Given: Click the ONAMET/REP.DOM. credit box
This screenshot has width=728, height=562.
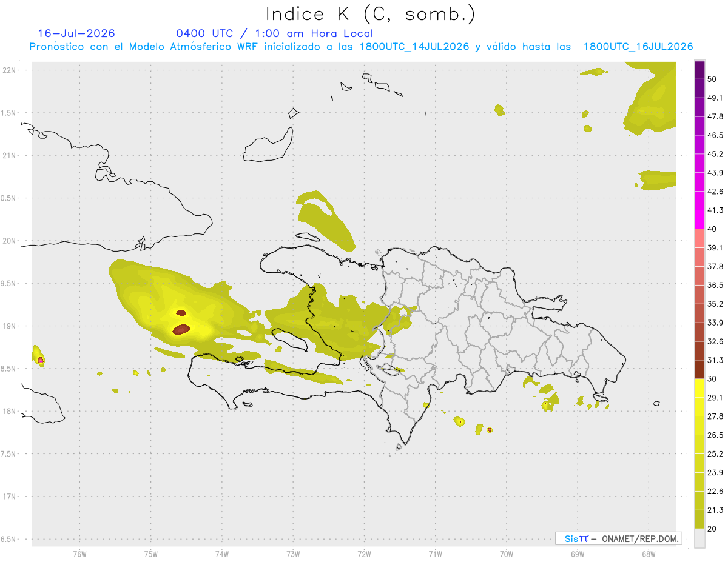Looking at the screenshot, I should tap(618, 538).
